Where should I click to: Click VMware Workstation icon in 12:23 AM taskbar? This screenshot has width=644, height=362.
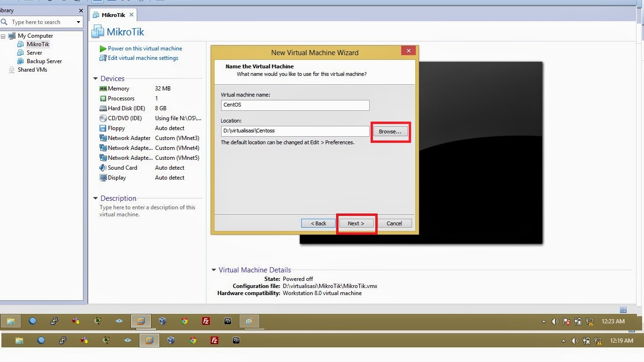(x=140, y=321)
